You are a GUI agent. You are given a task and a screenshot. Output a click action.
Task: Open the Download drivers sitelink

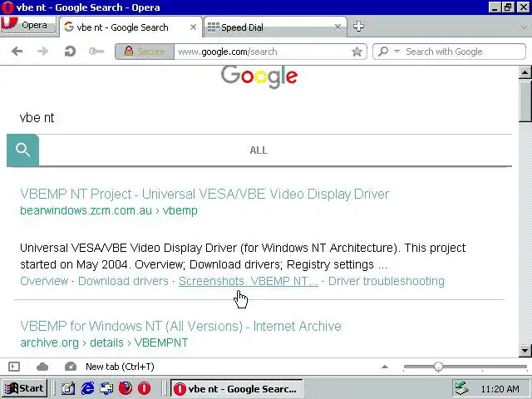click(x=123, y=281)
